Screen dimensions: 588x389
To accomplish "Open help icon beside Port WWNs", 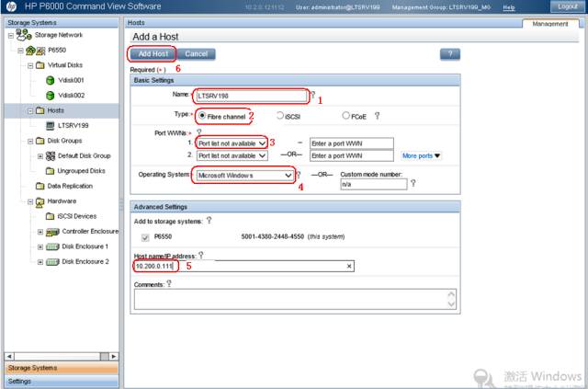I will click(x=199, y=132).
